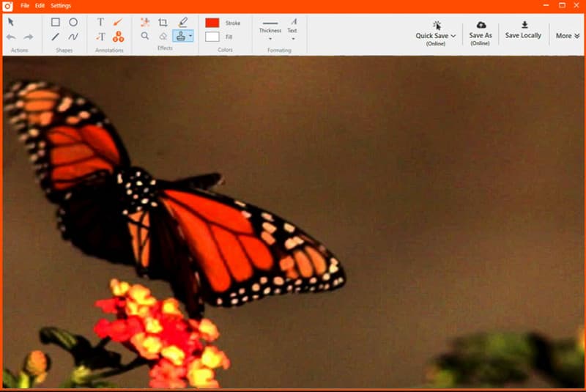Image resolution: width=586 pixels, height=392 pixels.
Task: Open the Fill color swatch
Action: coord(212,37)
